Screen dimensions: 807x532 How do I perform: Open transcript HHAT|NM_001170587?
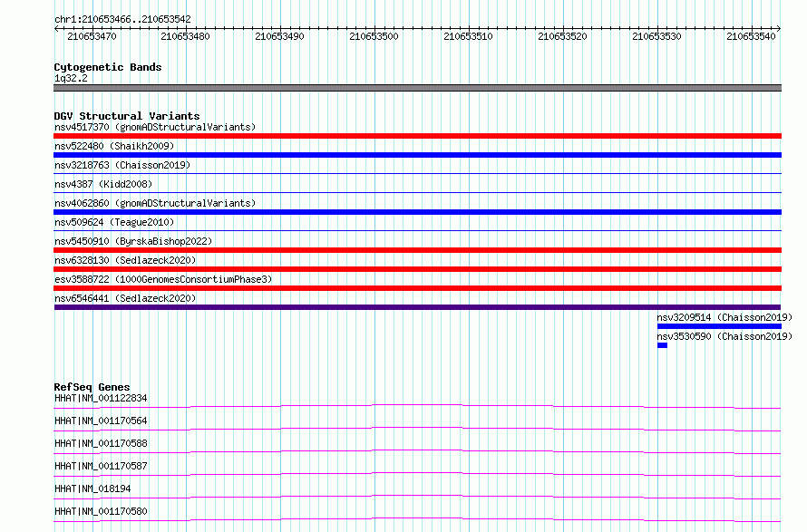[101, 466]
